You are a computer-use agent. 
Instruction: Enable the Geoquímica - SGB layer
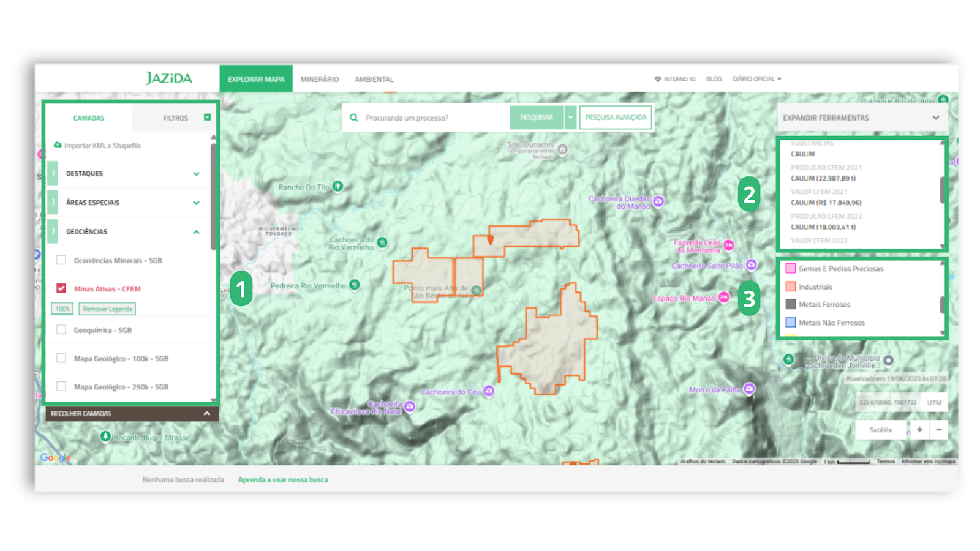tap(61, 330)
